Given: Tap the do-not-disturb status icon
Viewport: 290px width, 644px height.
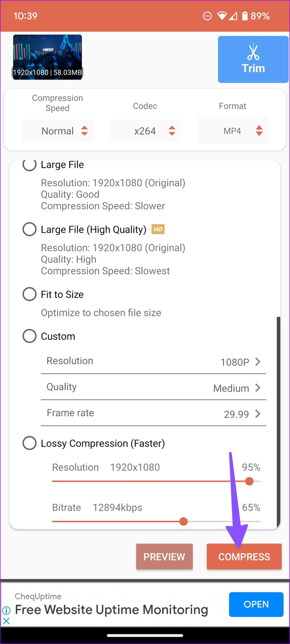Looking at the screenshot, I should click(207, 16).
